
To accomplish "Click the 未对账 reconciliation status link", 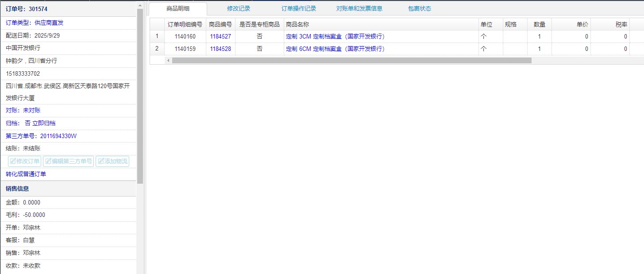I will click(31, 110).
